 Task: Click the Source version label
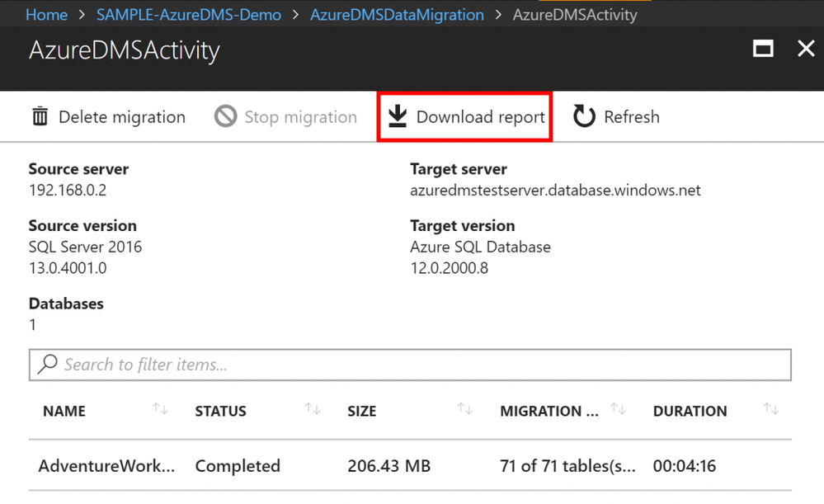coord(82,225)
